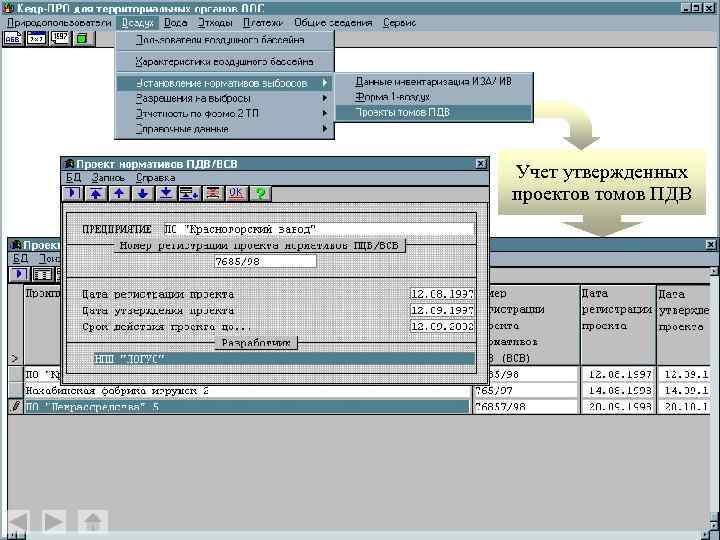720x540 pixels.
Task: Expand Установление нормативов выбросов submenu arrow
Action: [x=325, y=83]
